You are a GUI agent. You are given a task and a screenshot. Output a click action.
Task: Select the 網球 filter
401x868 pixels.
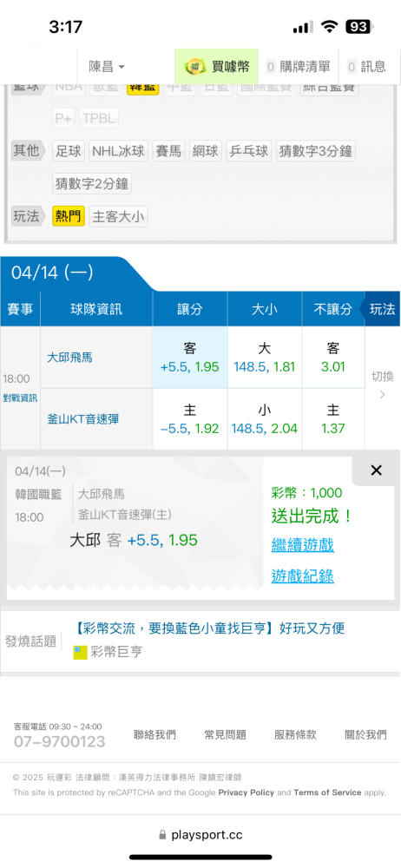pos(205,151)
